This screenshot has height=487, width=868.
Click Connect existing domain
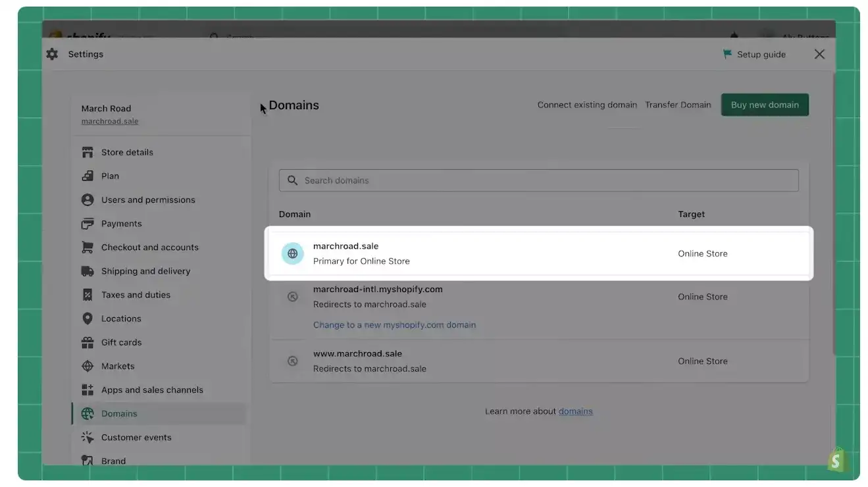(x=587, y=105)
